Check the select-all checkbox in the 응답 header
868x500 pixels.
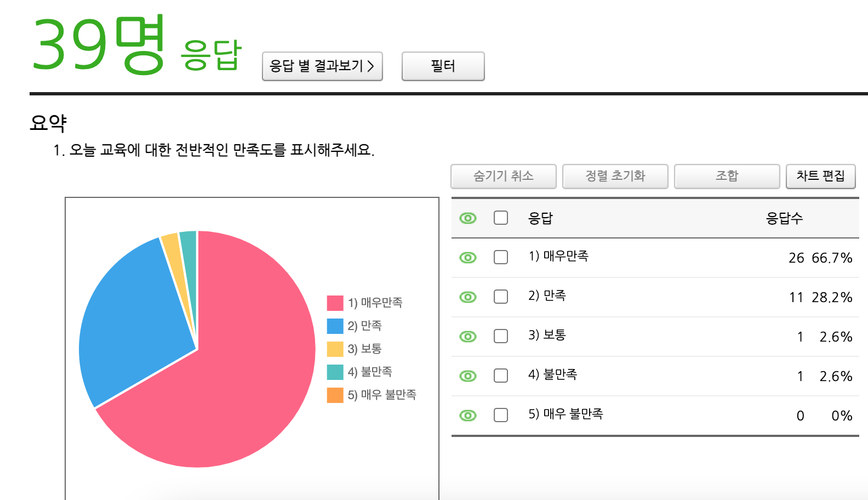click(x=501, y=218)
